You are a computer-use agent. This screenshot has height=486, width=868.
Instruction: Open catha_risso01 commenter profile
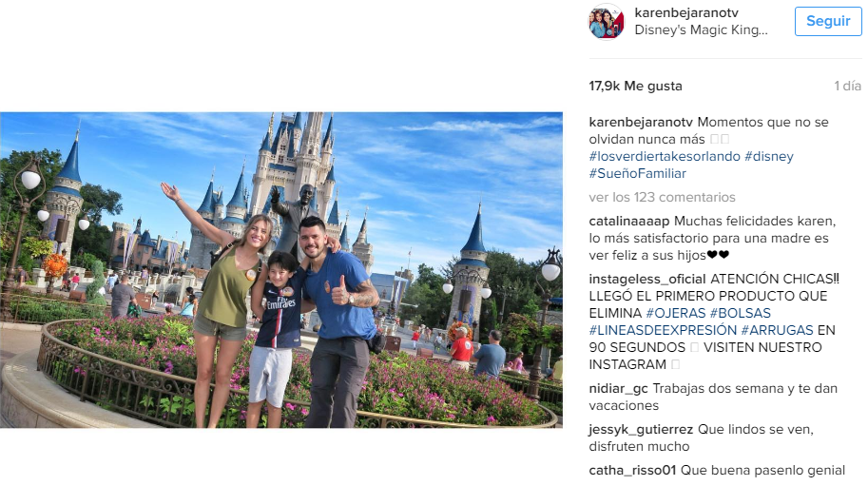tap(632, 470)
